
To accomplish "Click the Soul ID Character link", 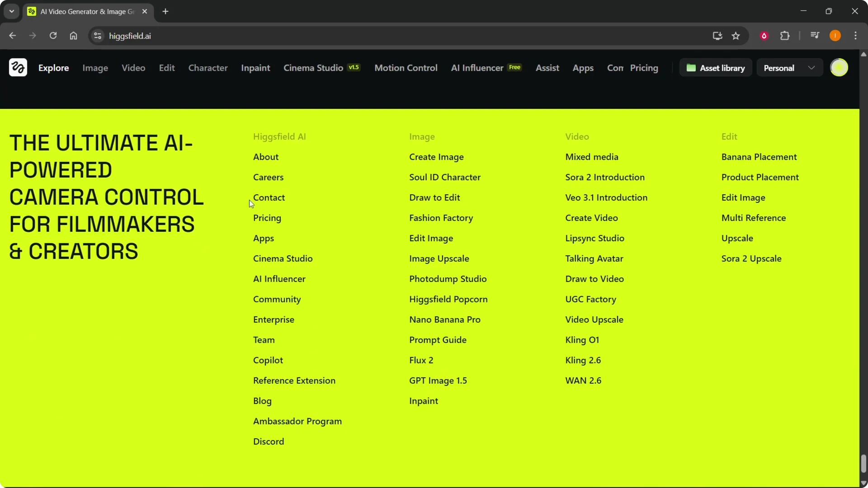I will pos(445,177).
